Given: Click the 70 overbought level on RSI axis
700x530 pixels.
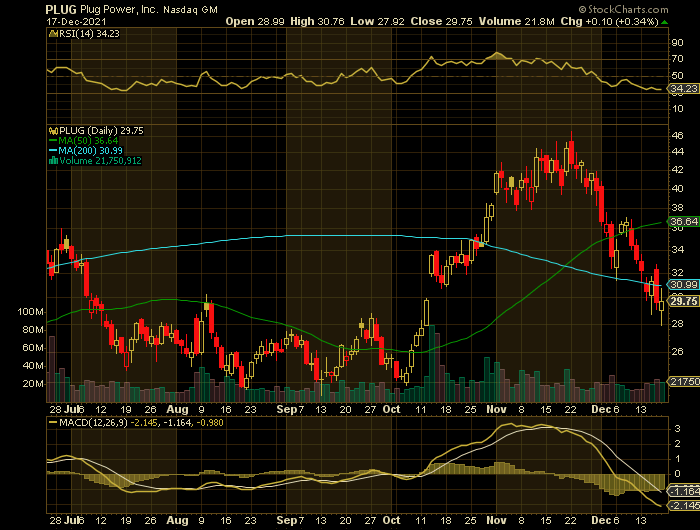Looking at the screenshot, I should click(677, 58).
